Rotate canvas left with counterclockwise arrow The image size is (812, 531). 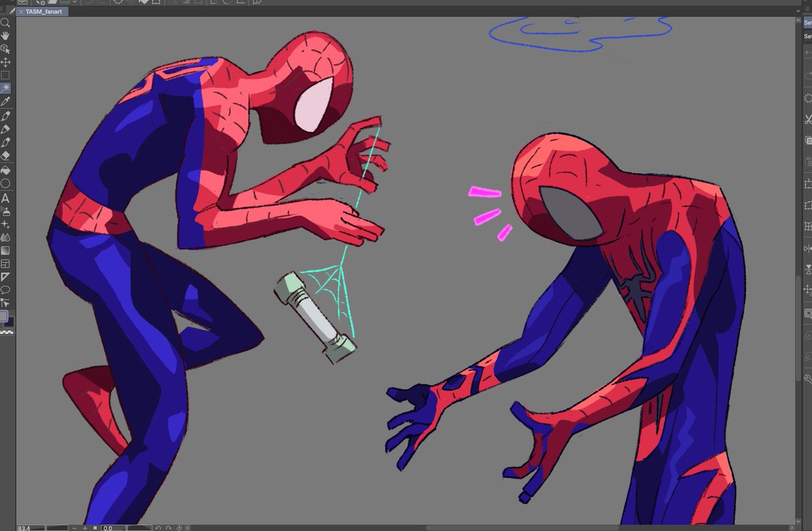point(158,528)
